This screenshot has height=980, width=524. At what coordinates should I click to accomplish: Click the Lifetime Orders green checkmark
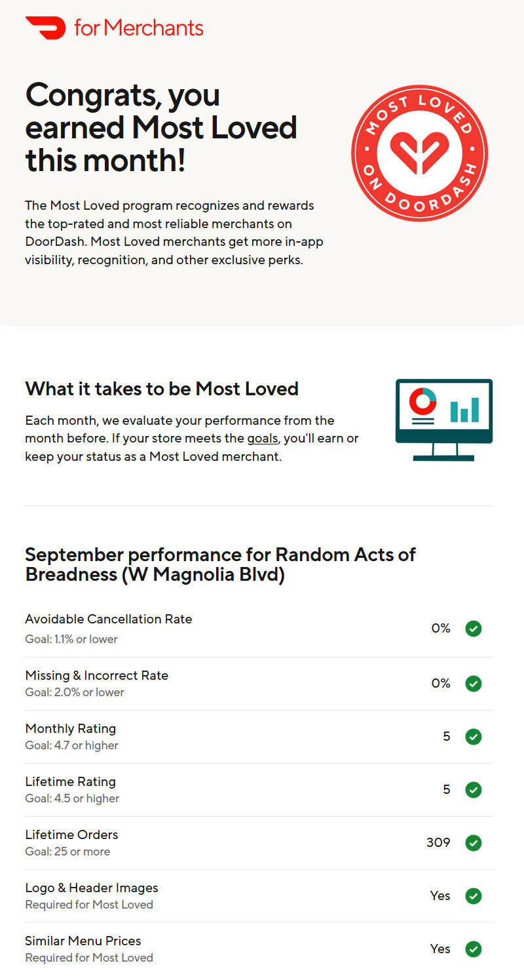click(474, 843)
